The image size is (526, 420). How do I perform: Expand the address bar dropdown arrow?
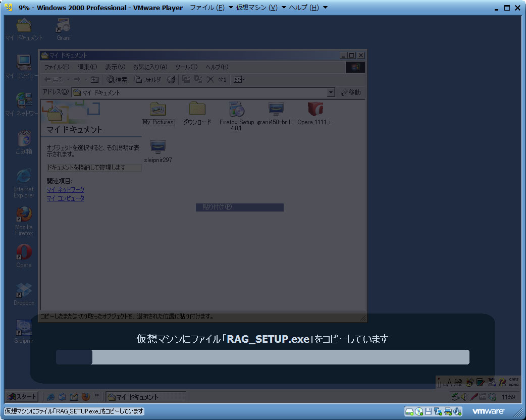(331, 92)
